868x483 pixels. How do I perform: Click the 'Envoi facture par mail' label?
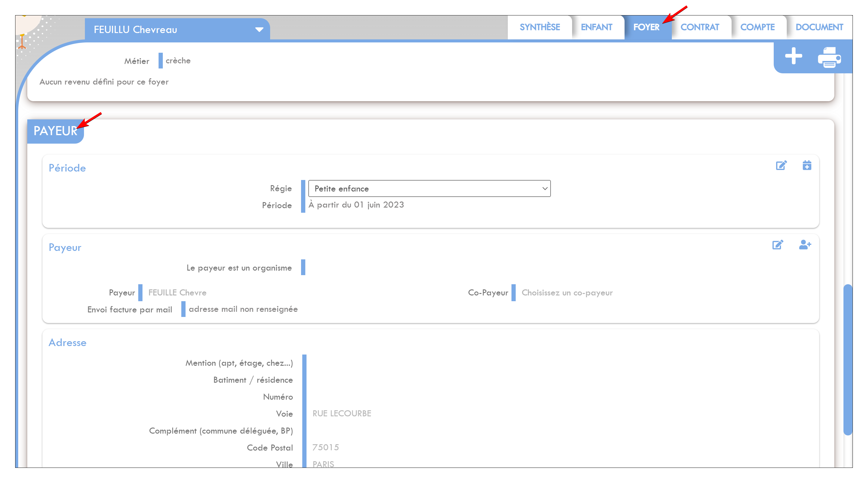[129, 310]
